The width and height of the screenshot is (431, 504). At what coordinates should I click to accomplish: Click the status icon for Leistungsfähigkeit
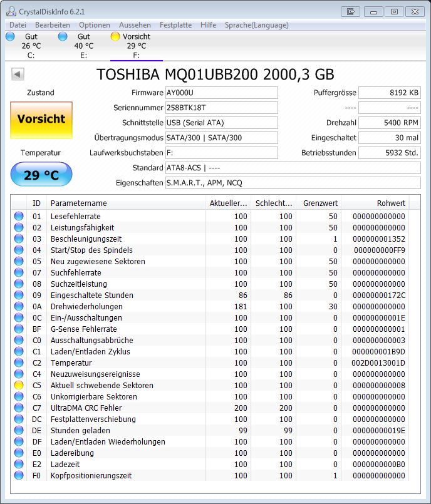(19, 227)
